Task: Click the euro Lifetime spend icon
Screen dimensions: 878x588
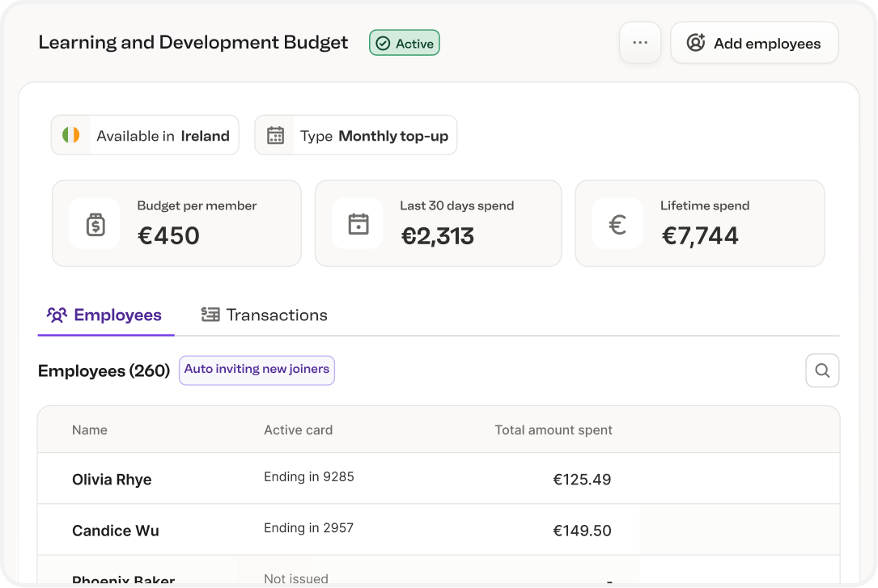Action: 617,224
